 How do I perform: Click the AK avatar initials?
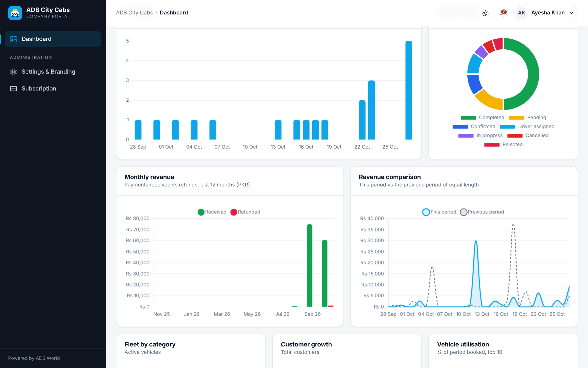pyautogui.click(x=522, y=13)
